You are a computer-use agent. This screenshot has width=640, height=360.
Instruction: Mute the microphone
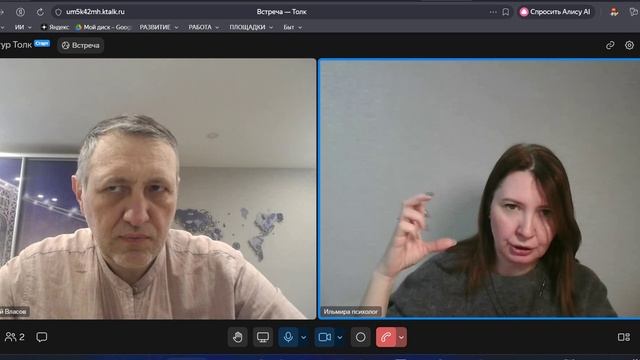[x=288, y=337]
